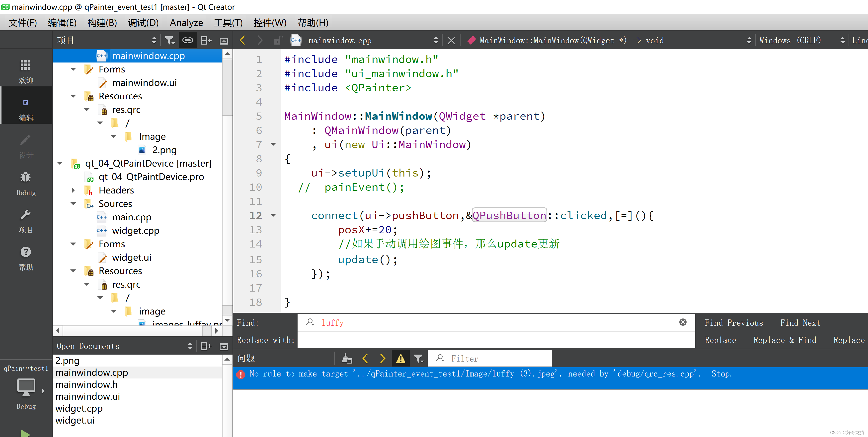
Task: Open the Welcome mode grid icon
Action: [x=26, y=65]
